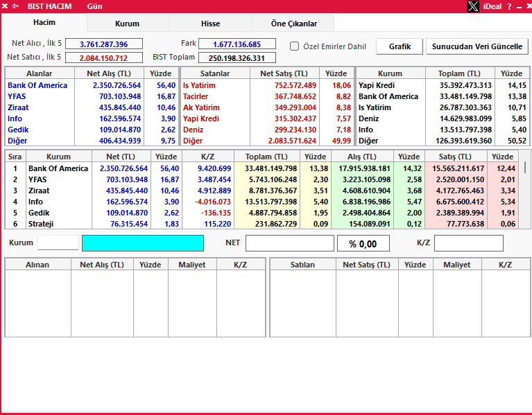The width and height of the screenshot is (532, 415).
Task: Select Gedik in Alanlar list
Action: [18, 130]
